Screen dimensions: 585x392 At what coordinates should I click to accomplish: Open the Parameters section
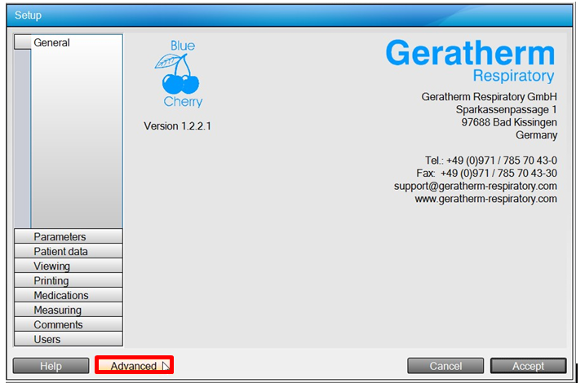coord(69,236)
